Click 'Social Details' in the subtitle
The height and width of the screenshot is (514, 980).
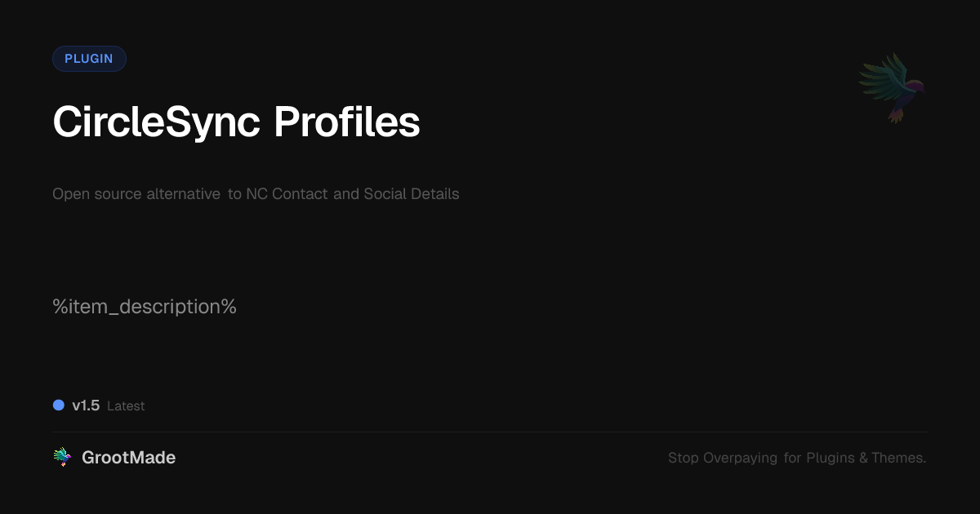coord(412,194)
